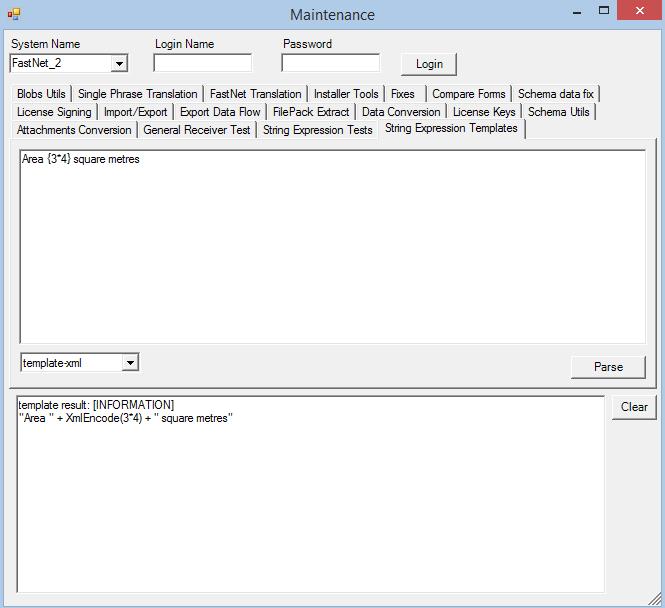The width and height of the screenshot is (665, 608).
Task: Select the FastNet Translation tab
Action: pyautogui.click(x=255, y=94)
